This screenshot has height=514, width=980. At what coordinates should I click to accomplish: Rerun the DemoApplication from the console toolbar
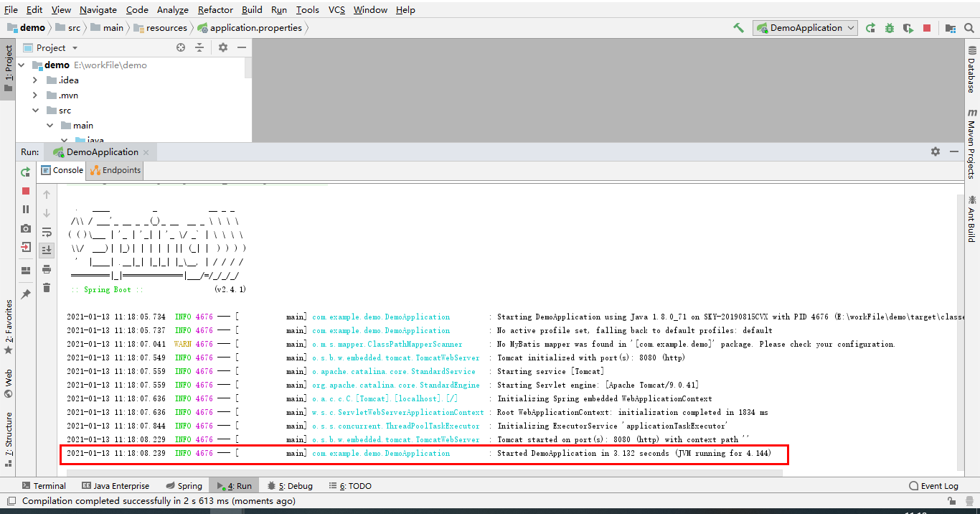(25, 172)
